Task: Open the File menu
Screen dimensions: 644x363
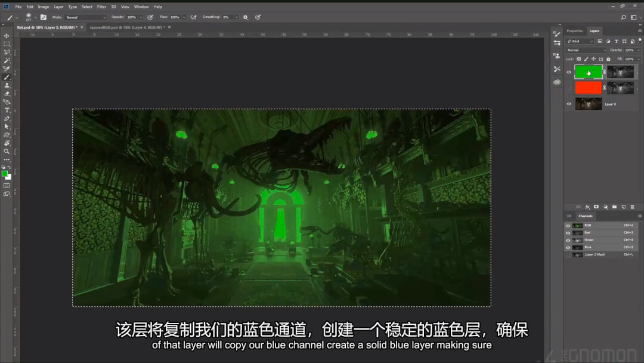Action: [18, 7]
